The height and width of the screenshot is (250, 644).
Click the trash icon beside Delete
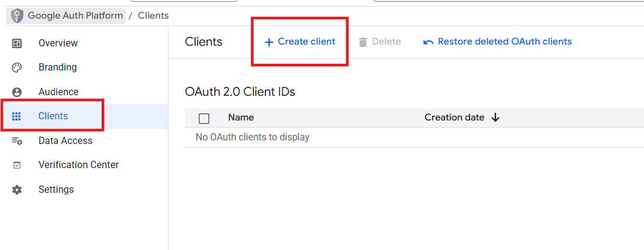(x=363, y=42)
